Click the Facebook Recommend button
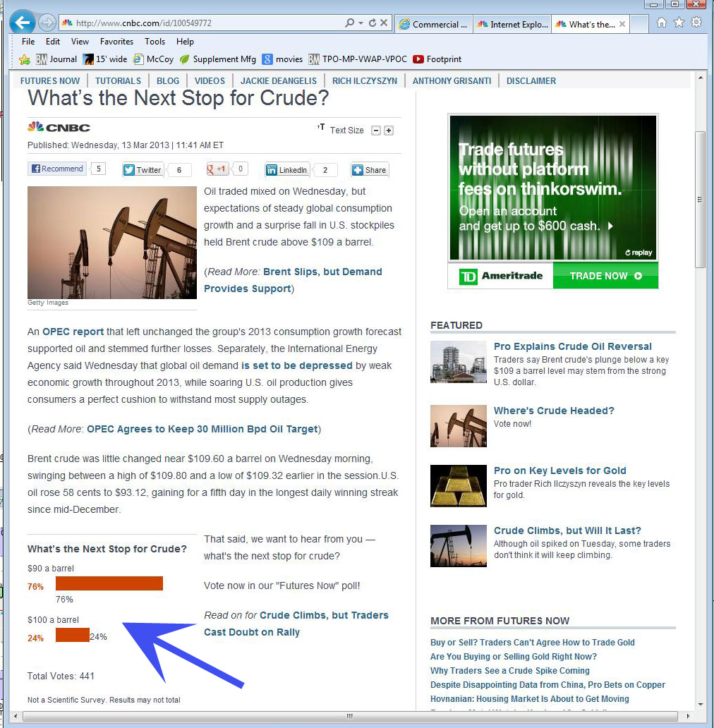 tap(57, 169)
